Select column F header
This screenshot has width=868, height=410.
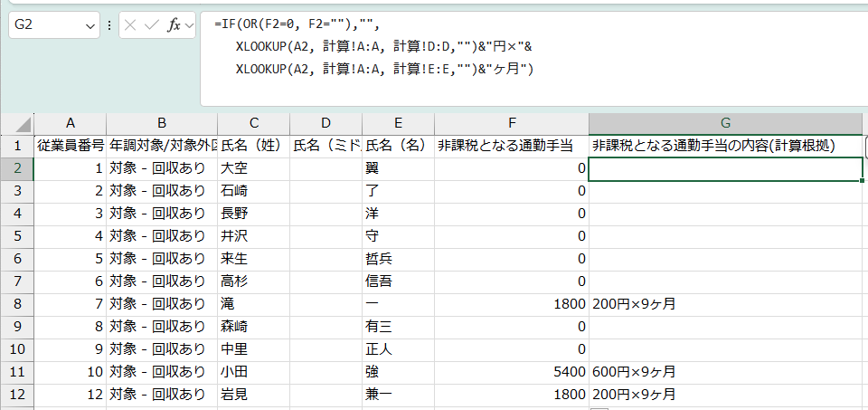coord(511,123)
